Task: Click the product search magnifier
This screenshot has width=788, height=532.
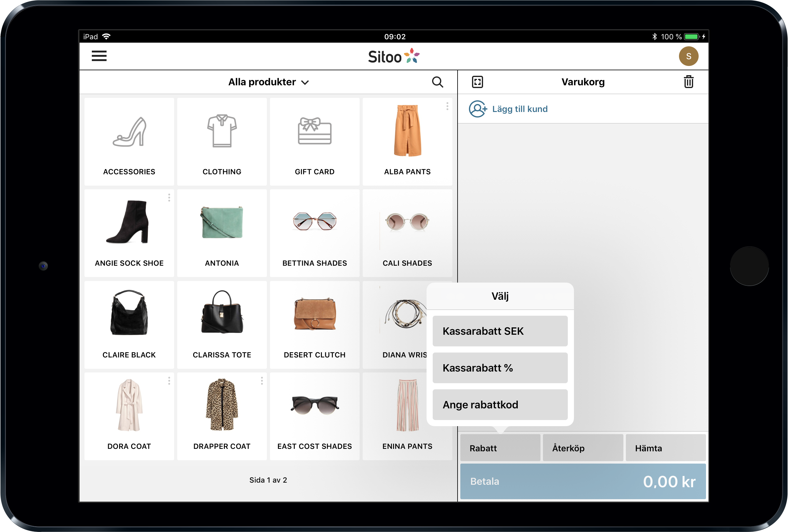Action: pyautogui.click(x=437, y=82)
